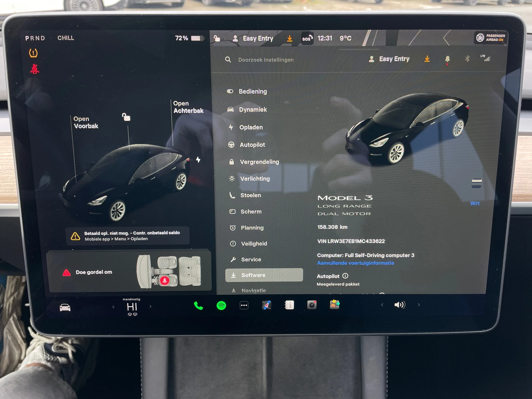Viewport: 532px width, 399px height.
Task: Lower volume with left chevron
Action: coord(382,305)
